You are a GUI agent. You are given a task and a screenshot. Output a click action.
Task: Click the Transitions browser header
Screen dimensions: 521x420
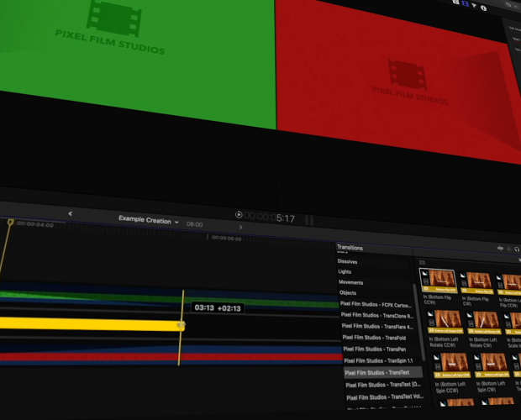350,247
